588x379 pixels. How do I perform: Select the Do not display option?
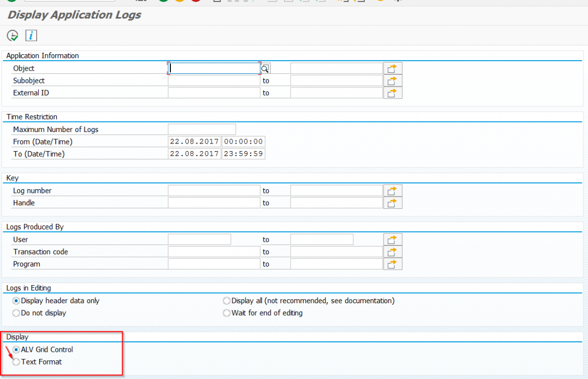[x=16, y=312]
